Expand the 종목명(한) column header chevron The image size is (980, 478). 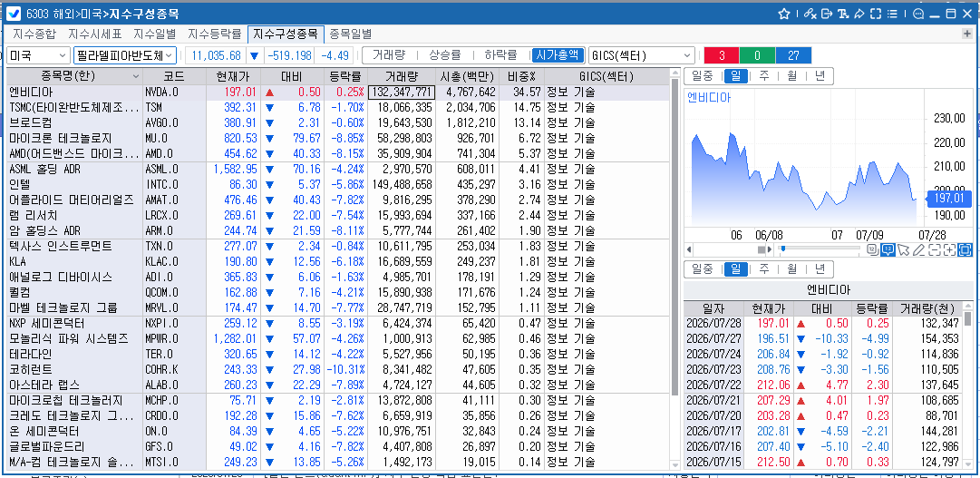point(136,77)
